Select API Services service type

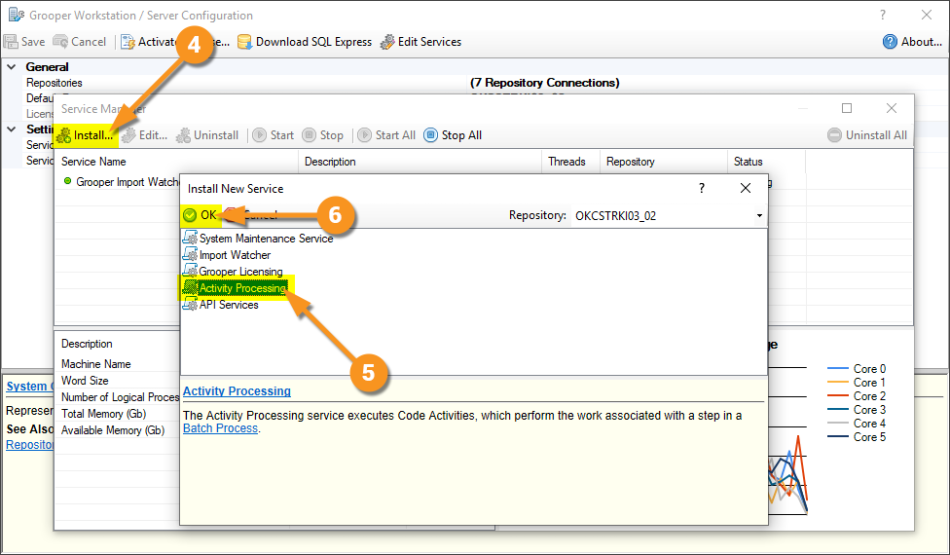(x=221, y=305)
